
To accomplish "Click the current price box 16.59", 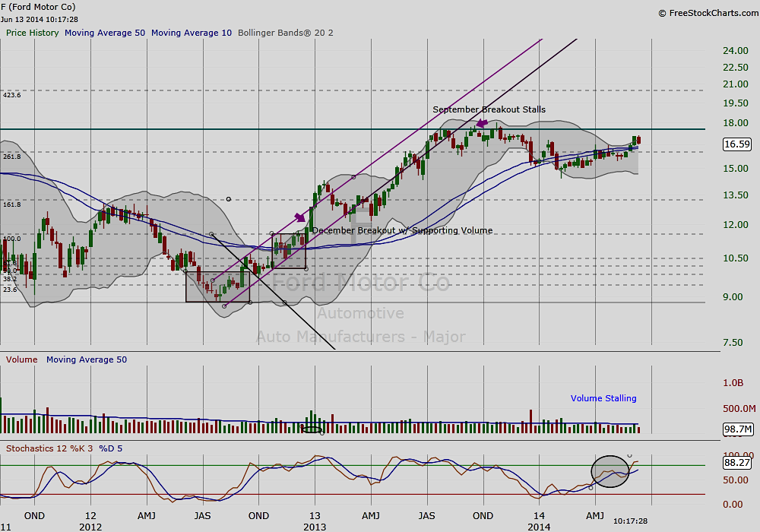I will click(x=736, y=144).
